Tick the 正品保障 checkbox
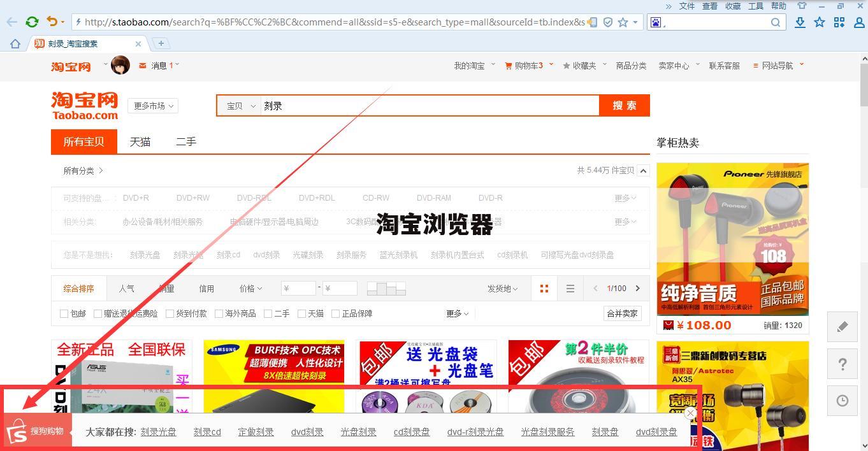The image size is (868, 451). point(335,313)
